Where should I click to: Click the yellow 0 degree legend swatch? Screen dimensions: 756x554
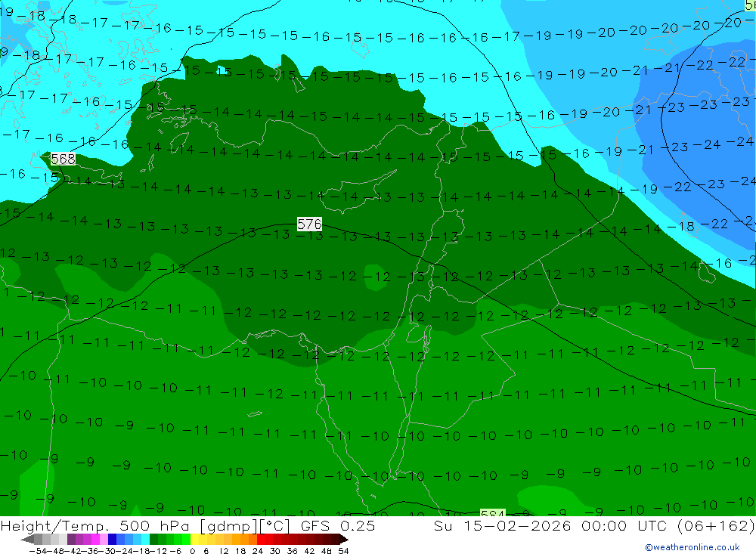point(195,539)
